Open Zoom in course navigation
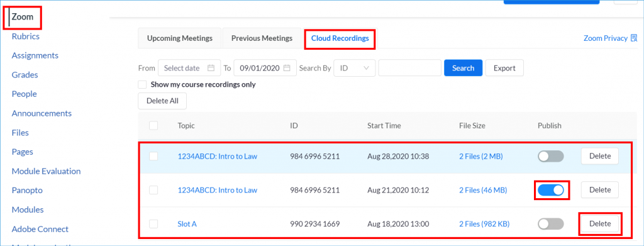This screenshot has height=246, width=644. click(23, 17)
